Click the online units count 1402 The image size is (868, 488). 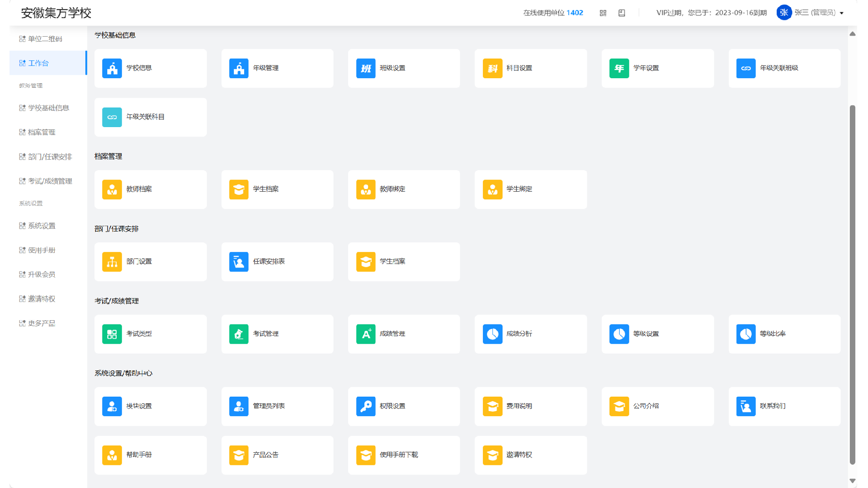click(x=574, y=13)
